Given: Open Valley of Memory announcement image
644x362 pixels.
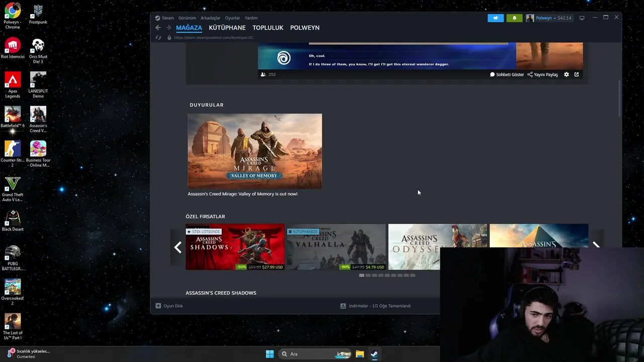Looking at the screenshot, I should (255, 151).
